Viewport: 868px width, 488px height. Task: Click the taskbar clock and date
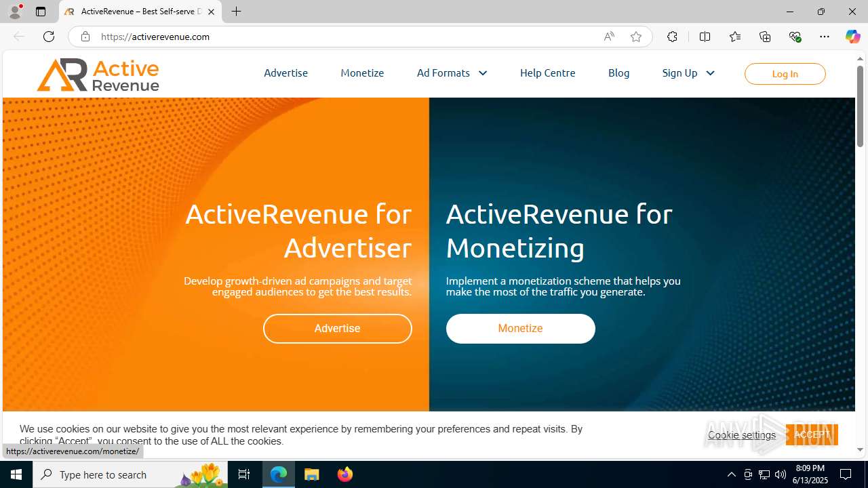tap(811, 474)
